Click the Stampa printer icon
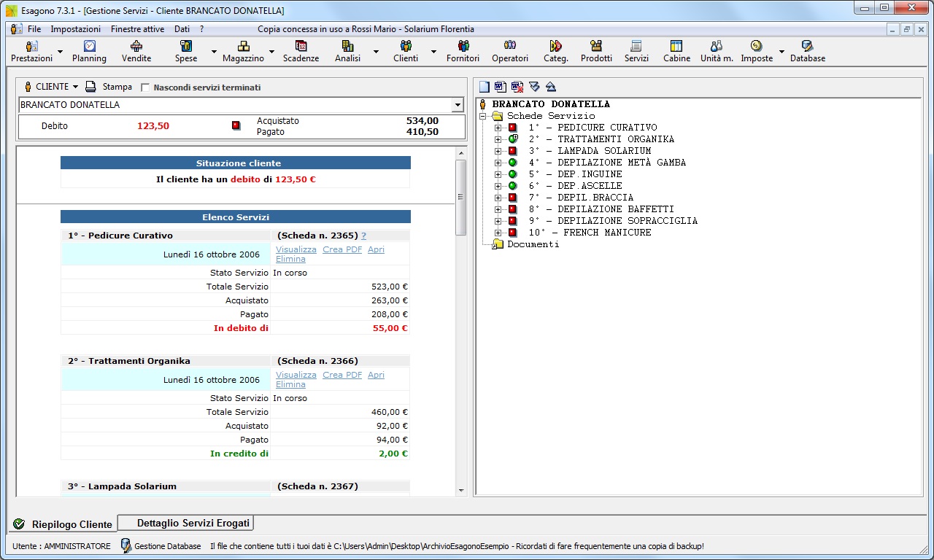 pos(90,87)
